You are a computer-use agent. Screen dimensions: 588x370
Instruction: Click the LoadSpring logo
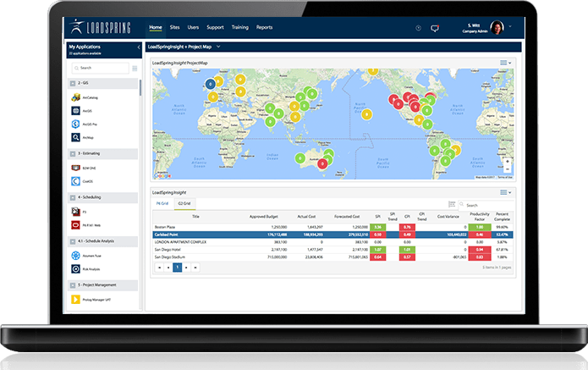(100, 27)
